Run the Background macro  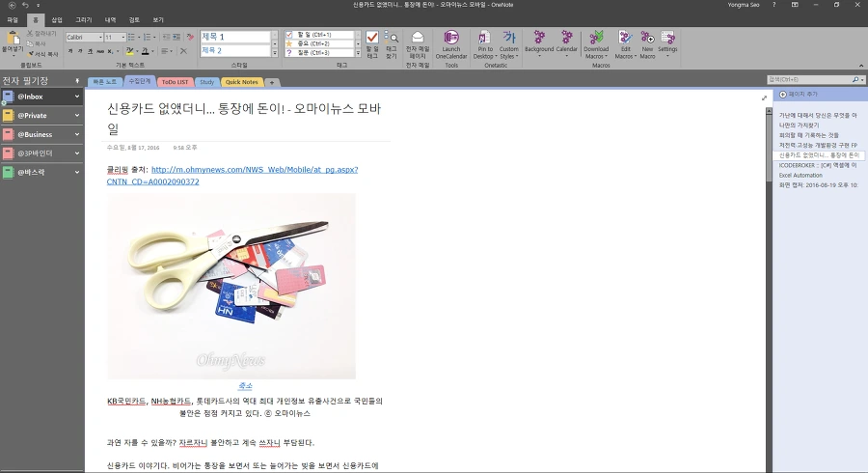pyautogui.click(x=539, y=43)
